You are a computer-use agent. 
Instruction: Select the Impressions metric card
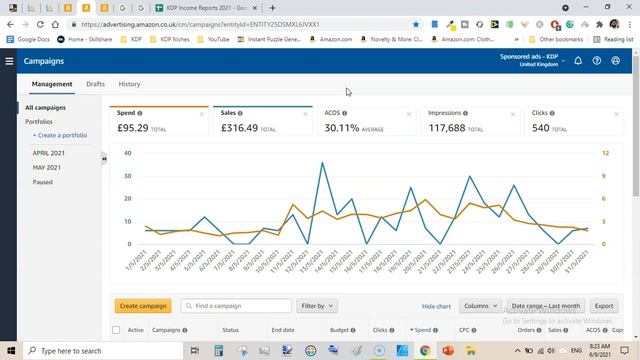(470, 121)
